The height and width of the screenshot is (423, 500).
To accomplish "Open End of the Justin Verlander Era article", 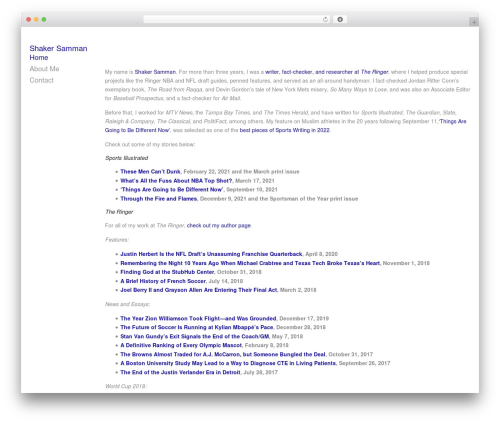I will [180, 372].
